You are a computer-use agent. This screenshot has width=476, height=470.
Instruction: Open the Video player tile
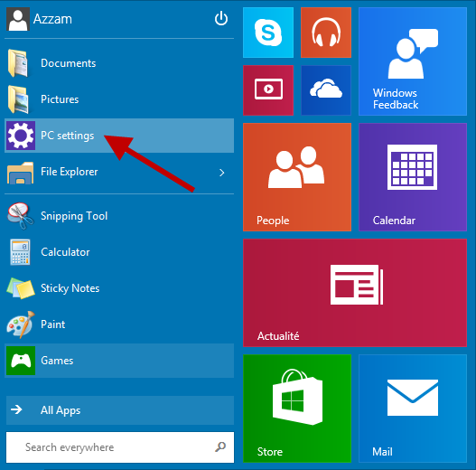[268, 90]
